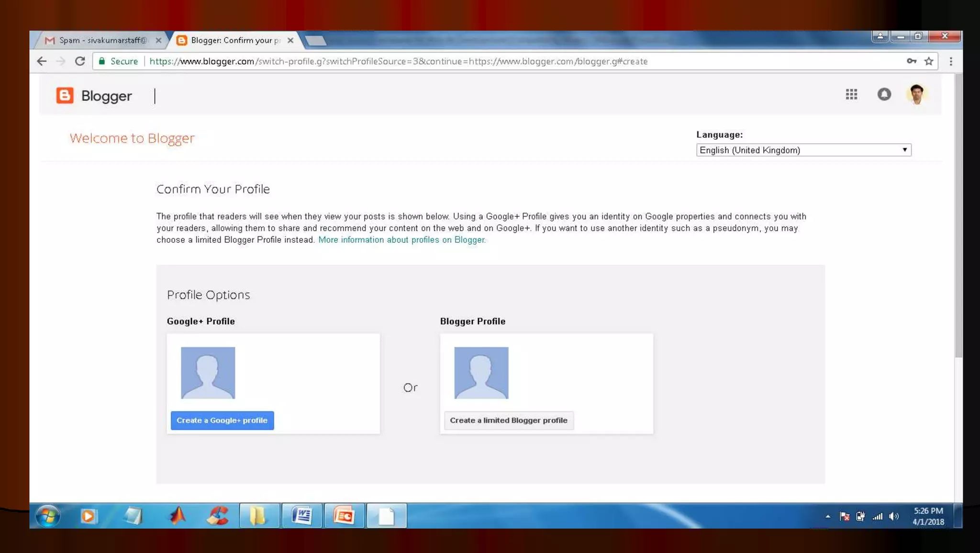Open a new browser tab
This screenshot has width=980, height=553.
click(316, 41)
